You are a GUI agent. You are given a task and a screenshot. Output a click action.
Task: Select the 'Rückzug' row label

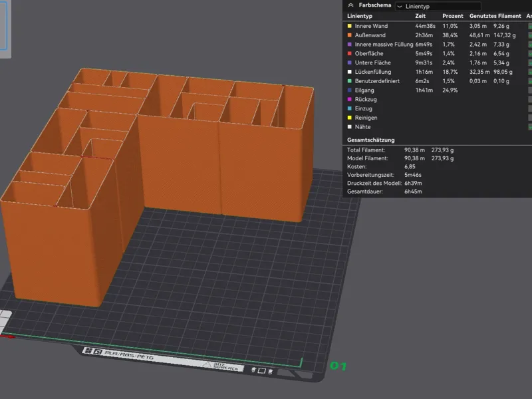tap(366, 99)
